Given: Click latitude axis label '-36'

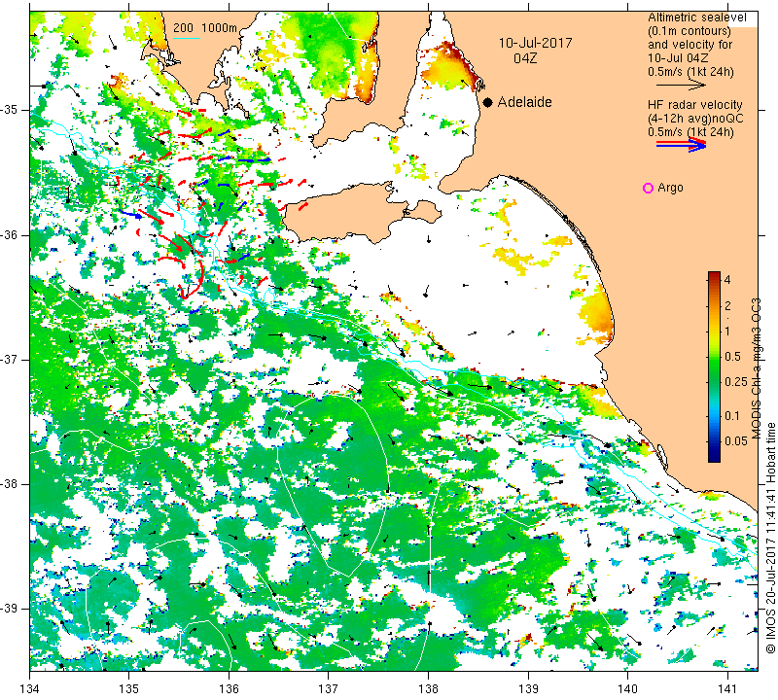Looking at the screenshot, I should click(x=9, y=234).
